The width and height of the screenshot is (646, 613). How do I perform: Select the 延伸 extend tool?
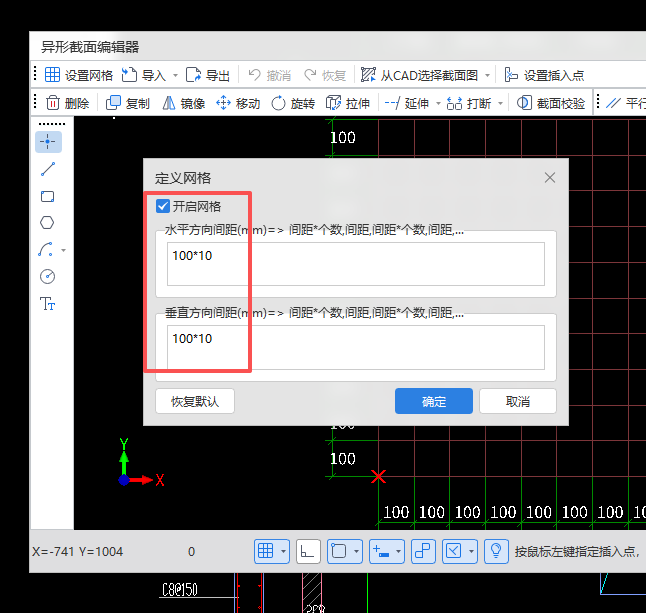[407, 103]
